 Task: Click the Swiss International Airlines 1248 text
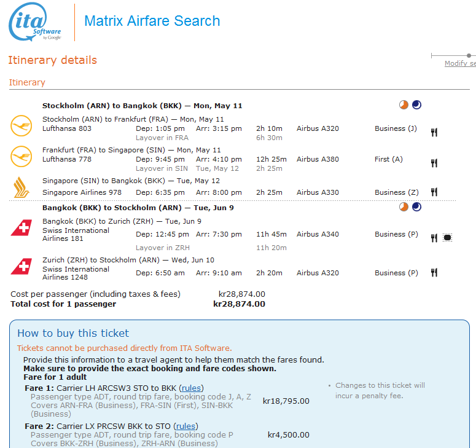[76, 273]
